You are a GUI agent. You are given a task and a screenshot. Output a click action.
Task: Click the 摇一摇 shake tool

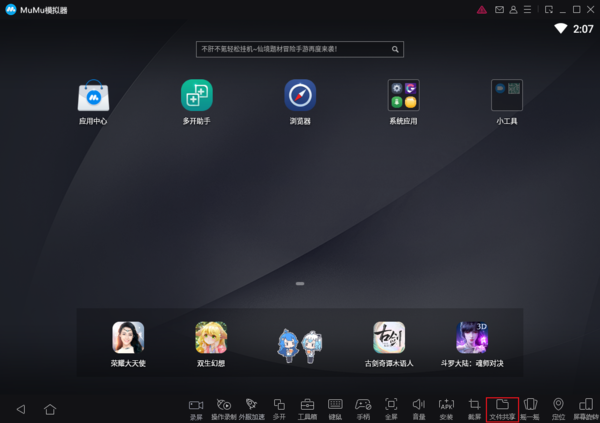(530, 409)
